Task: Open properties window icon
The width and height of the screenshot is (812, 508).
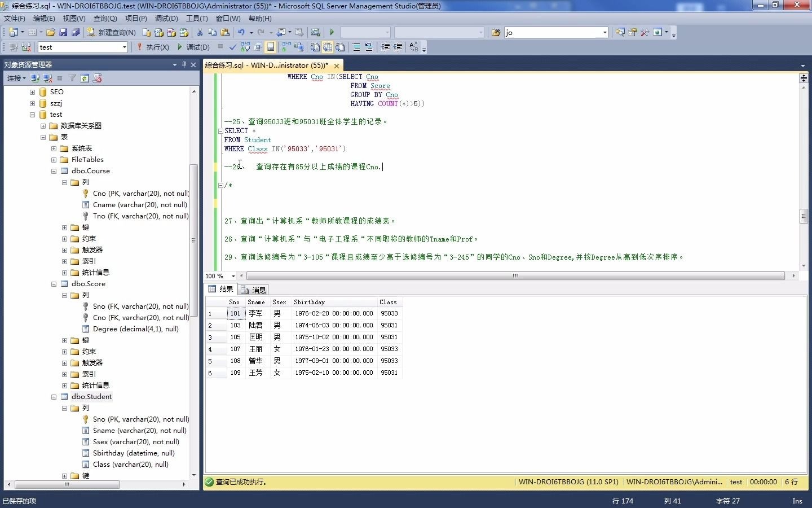Action: [x=633, y=33]
